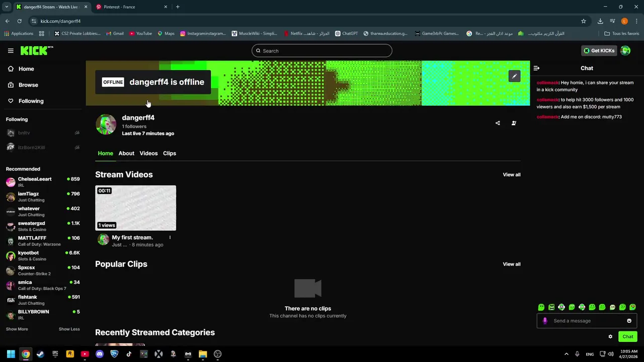Viewport: 644px width, 362px height.
Task: Click the KICK beta logo
Action: pyautogui.click(x=37, y=50)
